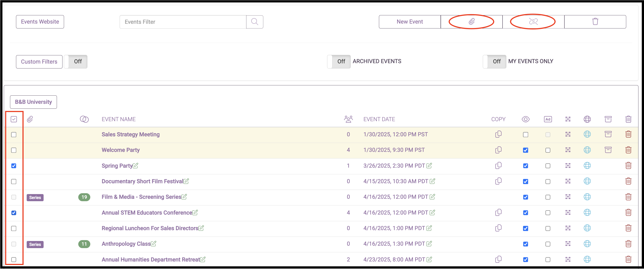The width and height of the screenshot is (644, 269).
Task: Uncheck the Spring Party selection checkbox
Action: pos(14,166)
